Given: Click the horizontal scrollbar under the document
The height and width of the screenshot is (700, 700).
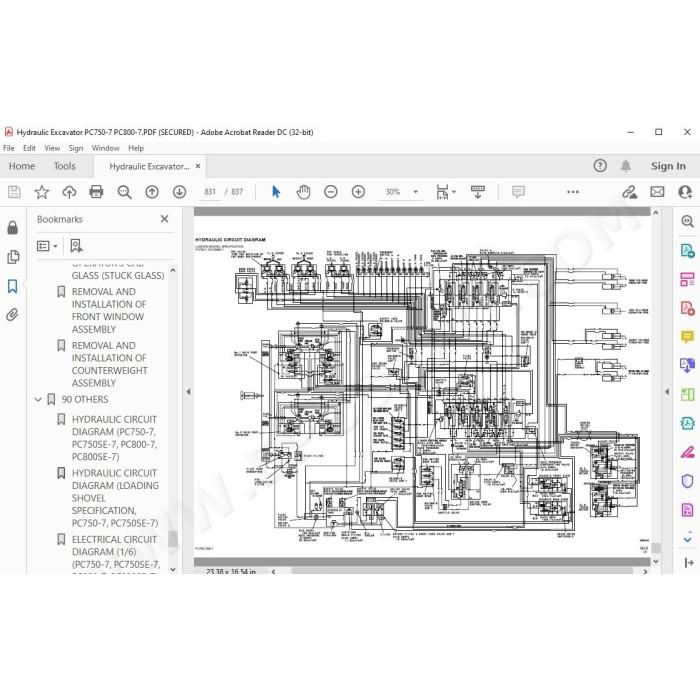Looking at the screenshot, I should tap(462, 571).
